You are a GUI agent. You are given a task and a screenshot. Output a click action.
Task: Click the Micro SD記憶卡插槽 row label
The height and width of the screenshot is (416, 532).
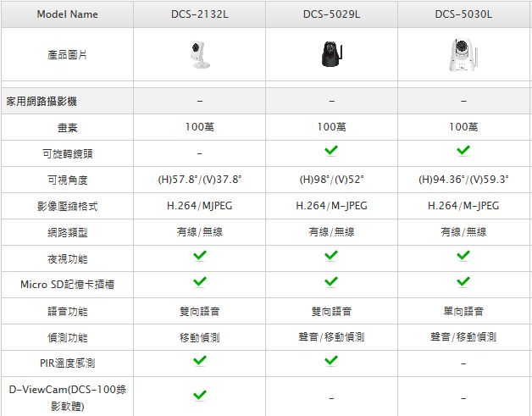pos(67,285)
